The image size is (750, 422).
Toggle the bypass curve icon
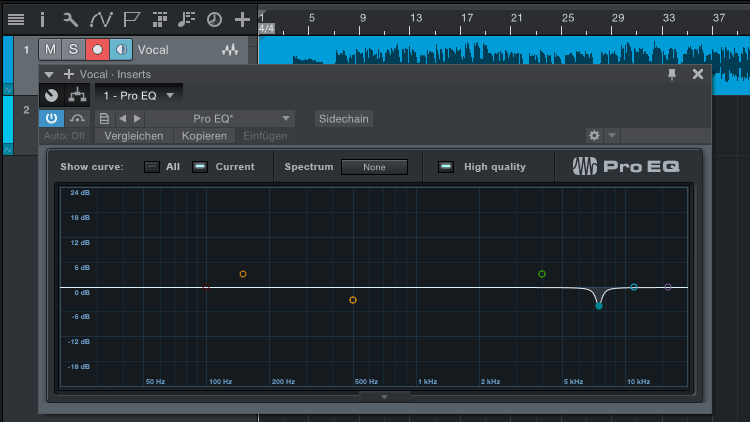[x=77, y=118]
